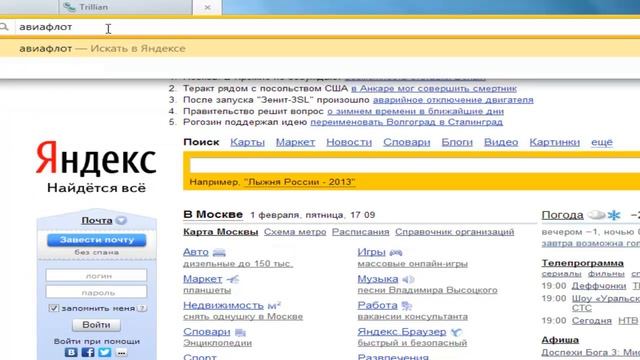Click the book icon beside Словари

pos(240,332)
